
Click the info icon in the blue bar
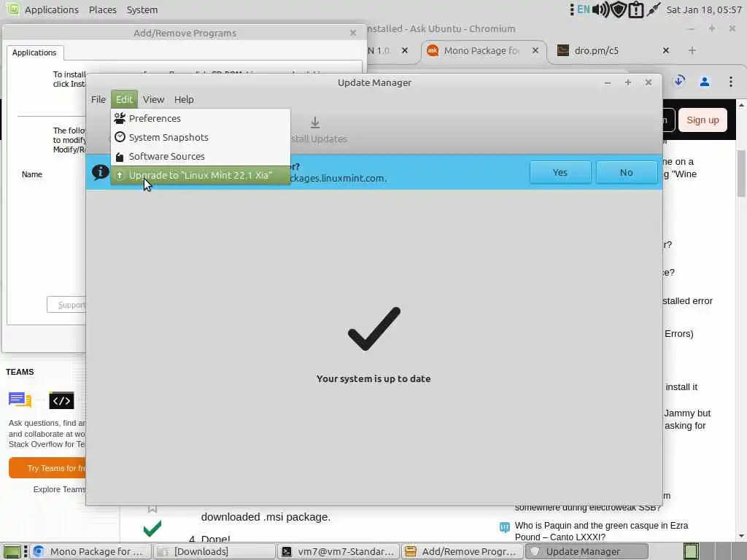[100, 172]
